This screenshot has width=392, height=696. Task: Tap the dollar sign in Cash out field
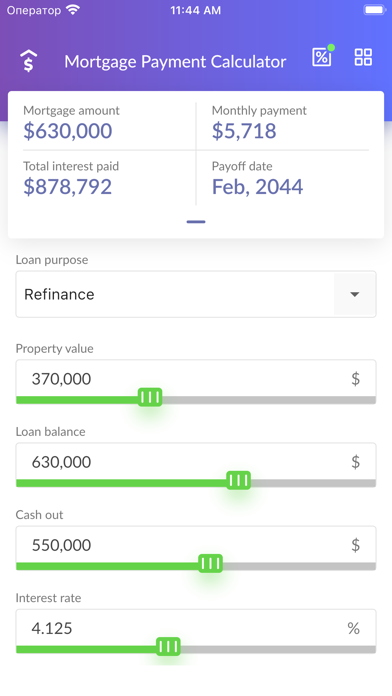(x=356, y=545)
